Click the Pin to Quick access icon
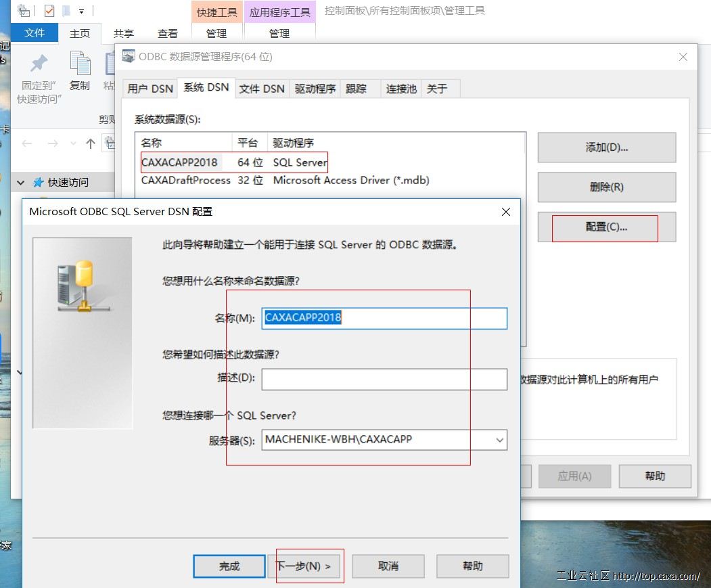The width and height of the screenshot is (711, 588). (x=39, y=64)
